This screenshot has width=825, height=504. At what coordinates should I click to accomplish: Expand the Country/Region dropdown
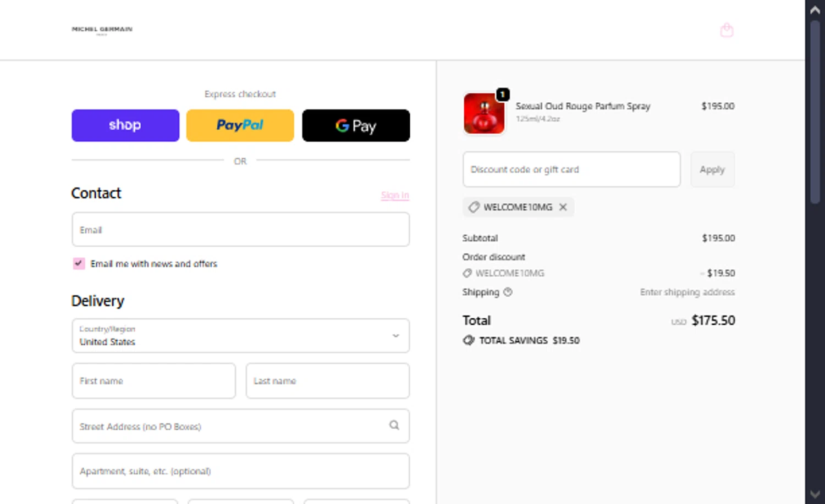pyautogui.click(x=240, y=336)
